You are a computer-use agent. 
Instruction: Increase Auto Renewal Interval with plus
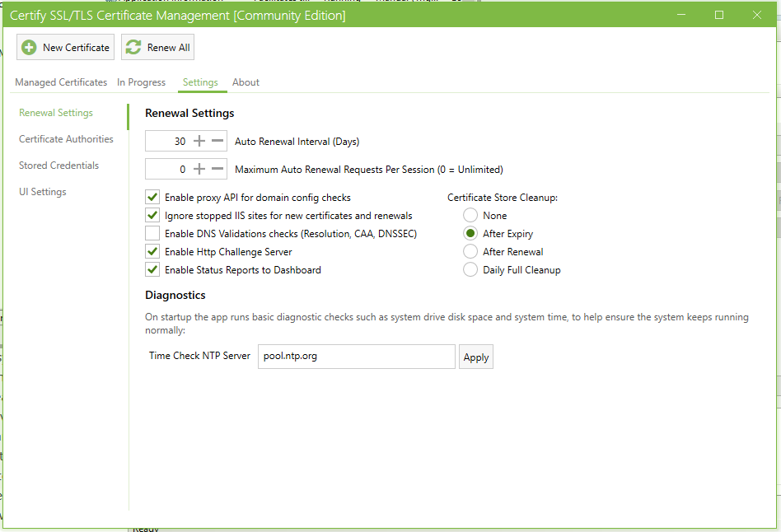[199, 141]
